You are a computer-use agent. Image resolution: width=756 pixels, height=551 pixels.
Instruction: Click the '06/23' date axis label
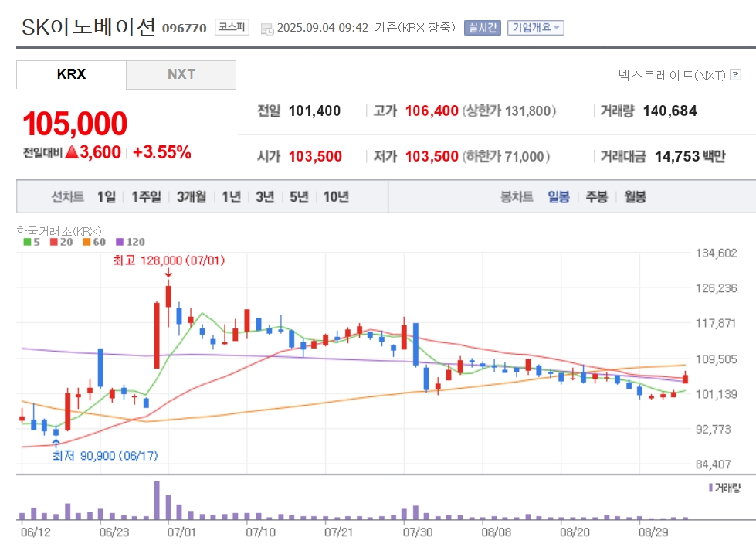(114, 532)
